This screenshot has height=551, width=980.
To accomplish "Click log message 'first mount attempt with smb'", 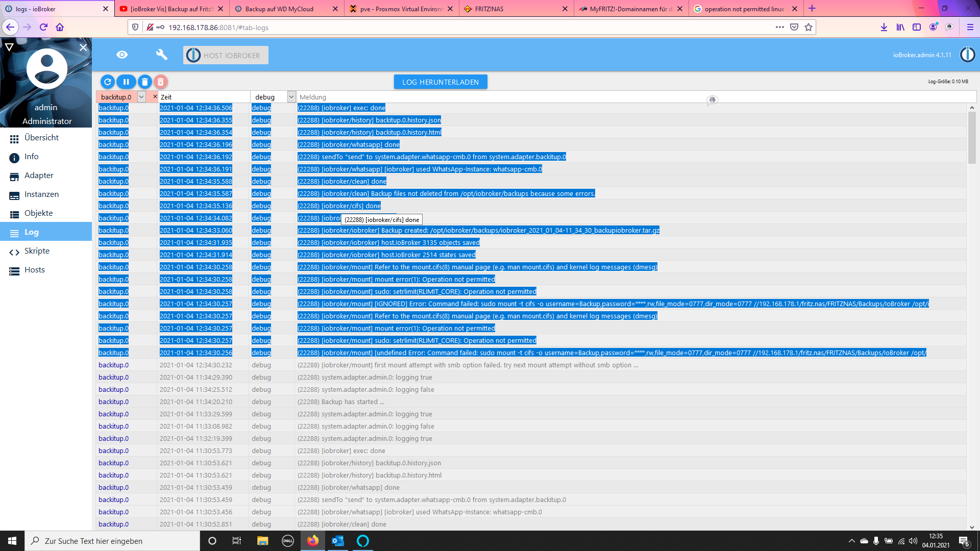I will tap(468, 365).
